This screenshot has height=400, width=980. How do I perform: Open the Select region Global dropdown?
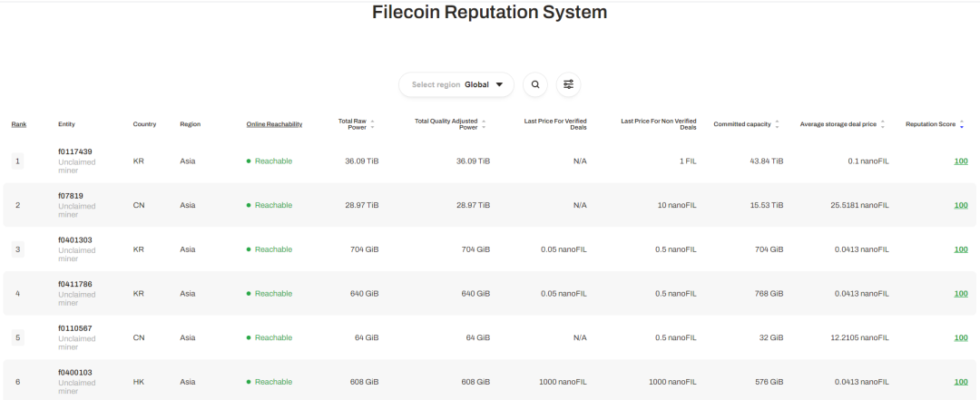pyautogui.click(x=456, y=84)
